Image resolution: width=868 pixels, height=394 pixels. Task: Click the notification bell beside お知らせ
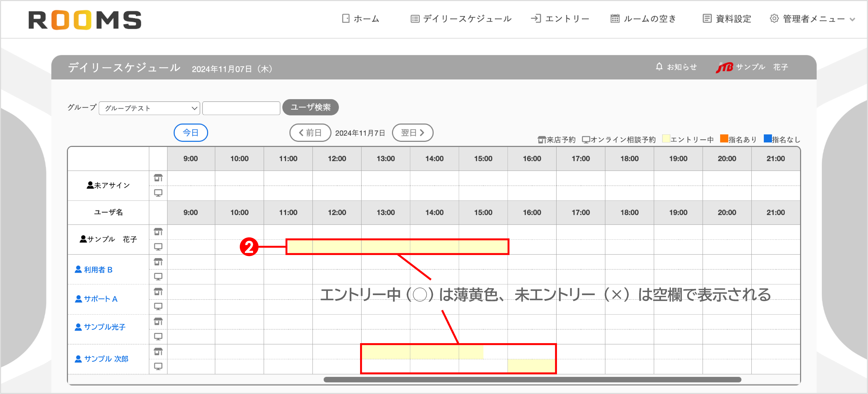(659, 67)
